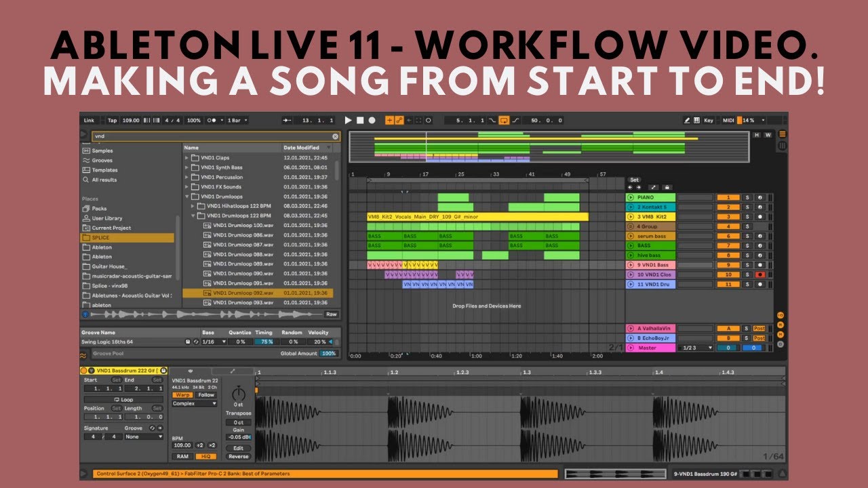Expand the VND1 Percussion folder
Screen dimensions: 868x488
click(x=187, y=177)
